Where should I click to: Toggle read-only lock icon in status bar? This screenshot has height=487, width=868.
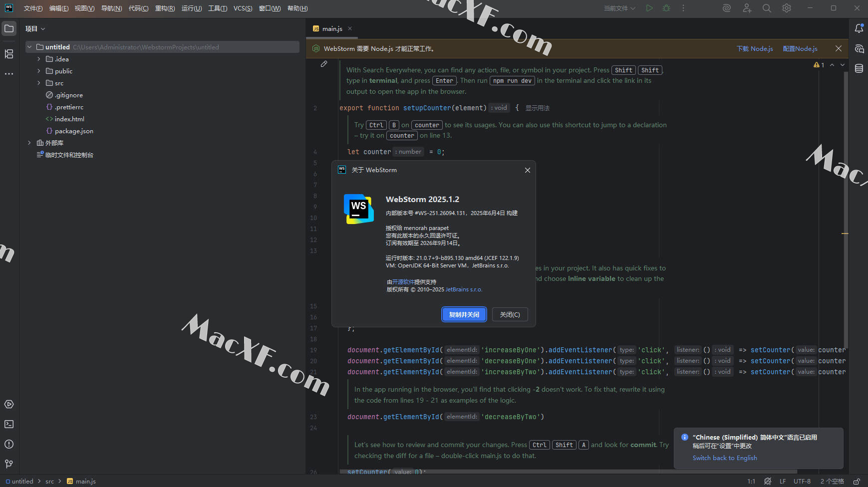857,482
